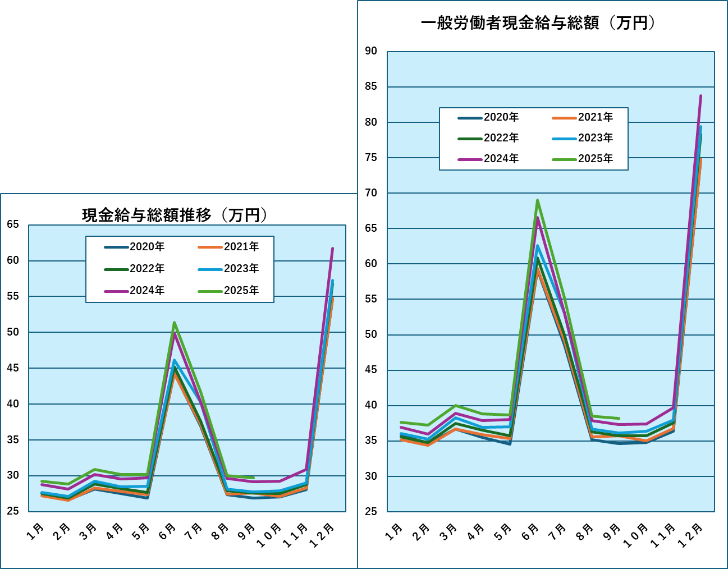
Task: Select purple 2024 line's final high point, left chart
Action: pos(332,248)
